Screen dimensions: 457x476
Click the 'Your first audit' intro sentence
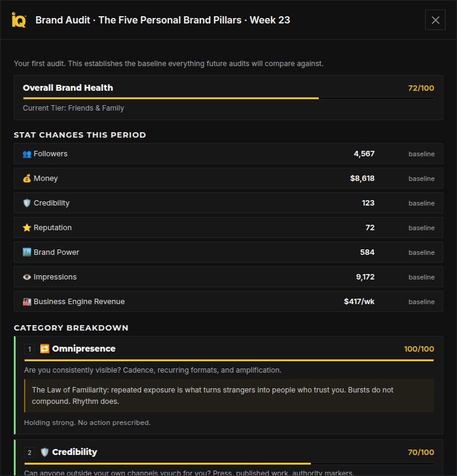pyautogui.click(x=168, y=64)
